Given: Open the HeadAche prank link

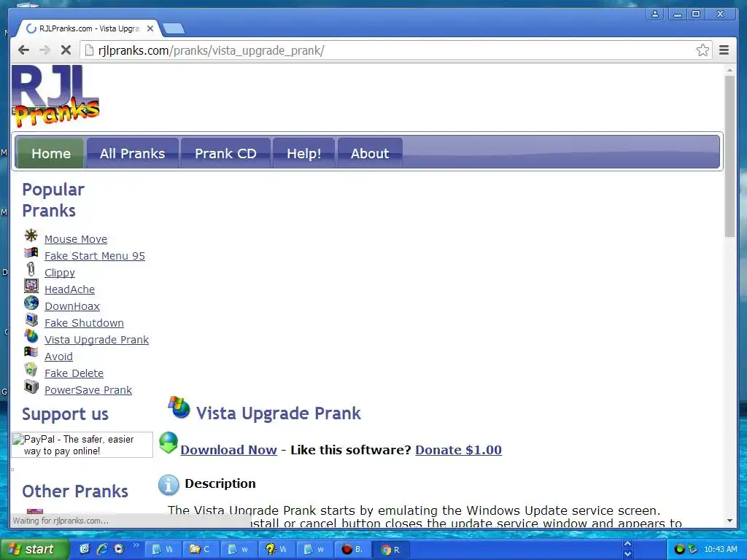Looking at the screenshot, I should coord(69,289).
